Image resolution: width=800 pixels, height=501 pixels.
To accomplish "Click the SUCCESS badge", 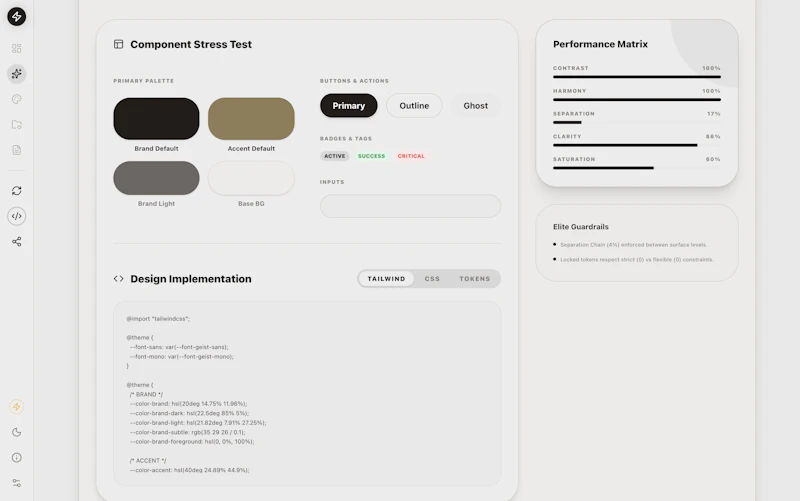I will (x=371, y=156).
